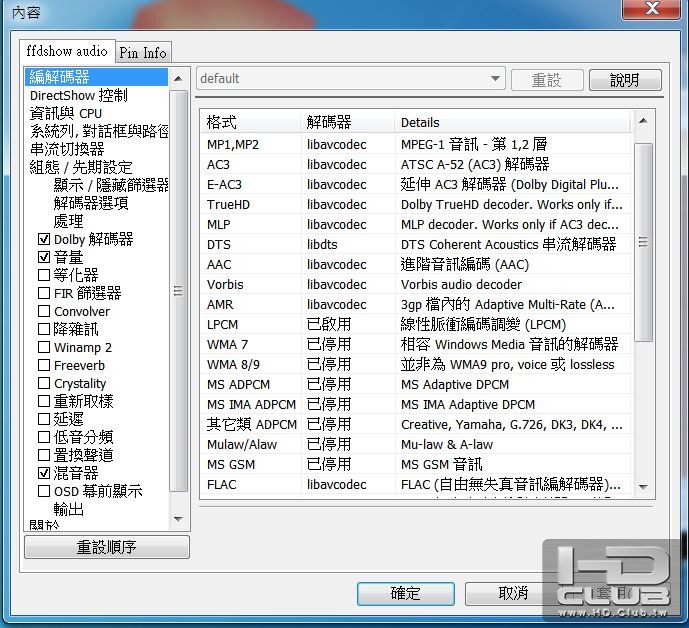Change decoder for FLAC row
Image resolution: width=689 pixels, height=628 pixels.
[x=348, y=484]
